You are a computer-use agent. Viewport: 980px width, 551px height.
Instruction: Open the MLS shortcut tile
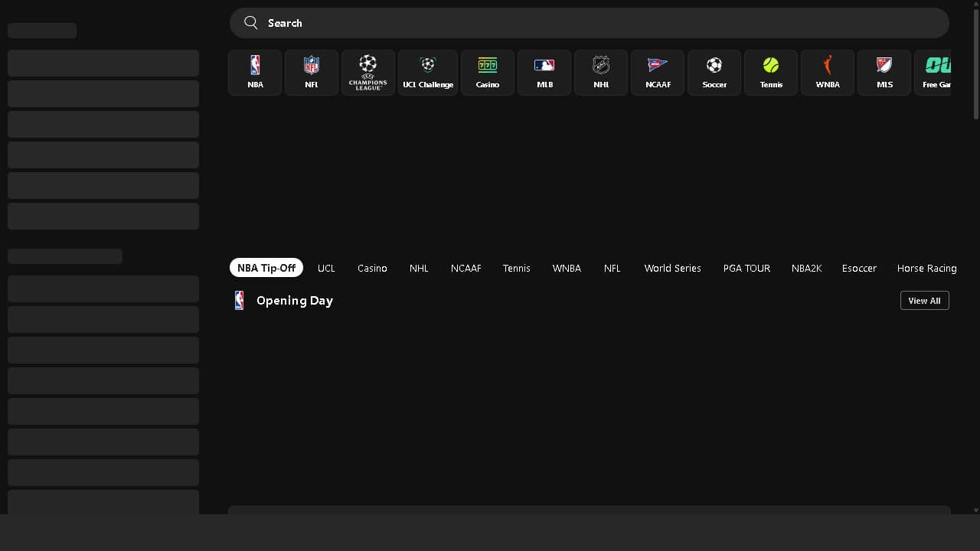point(884,73)
